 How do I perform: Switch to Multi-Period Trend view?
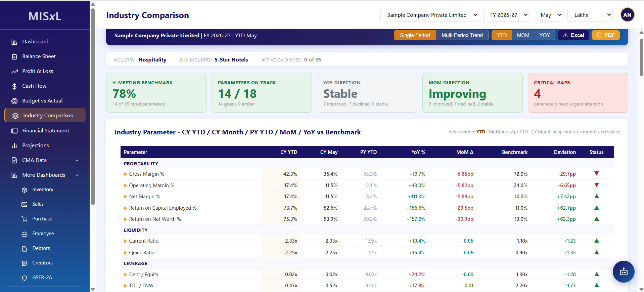pyautogui.click(x=462, y=35)
